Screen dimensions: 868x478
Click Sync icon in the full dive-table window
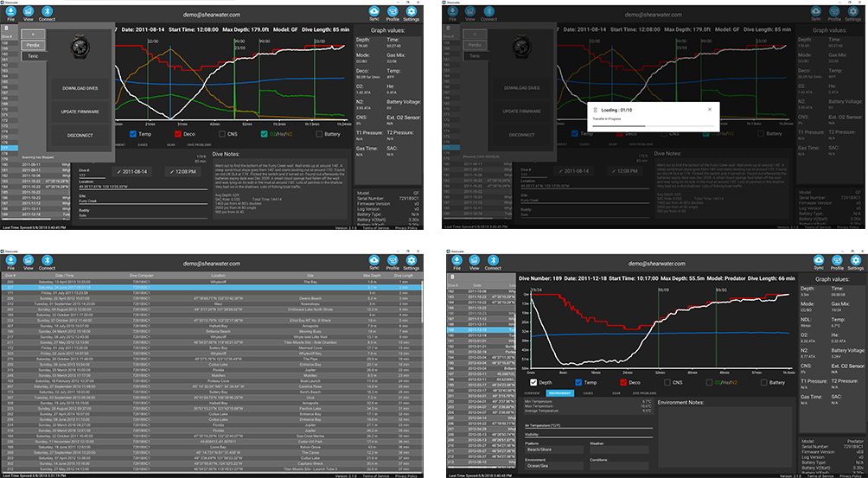tap(373, 260)
